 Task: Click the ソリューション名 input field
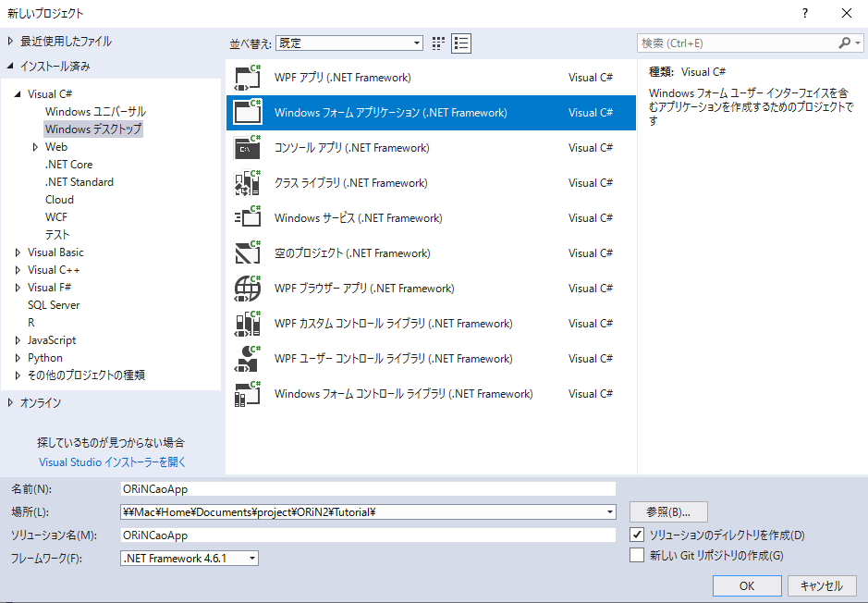coord(368,535)
